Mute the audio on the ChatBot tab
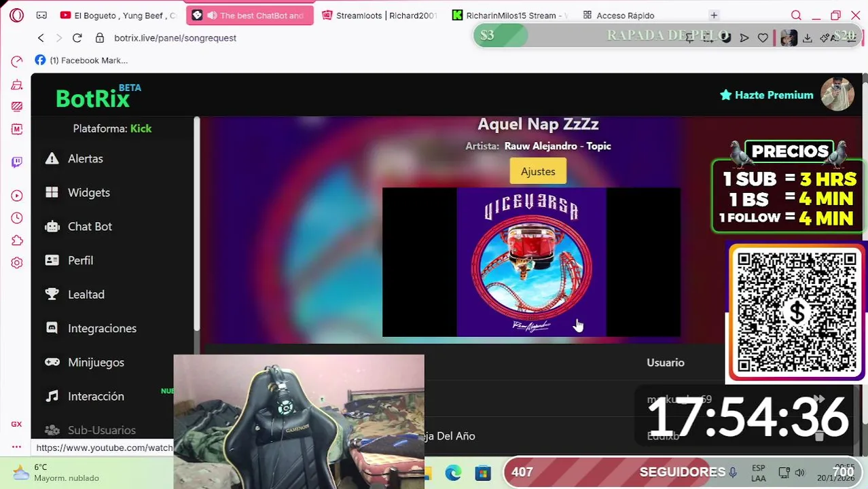This screenshot has height=489, width=868. (212, 15)
